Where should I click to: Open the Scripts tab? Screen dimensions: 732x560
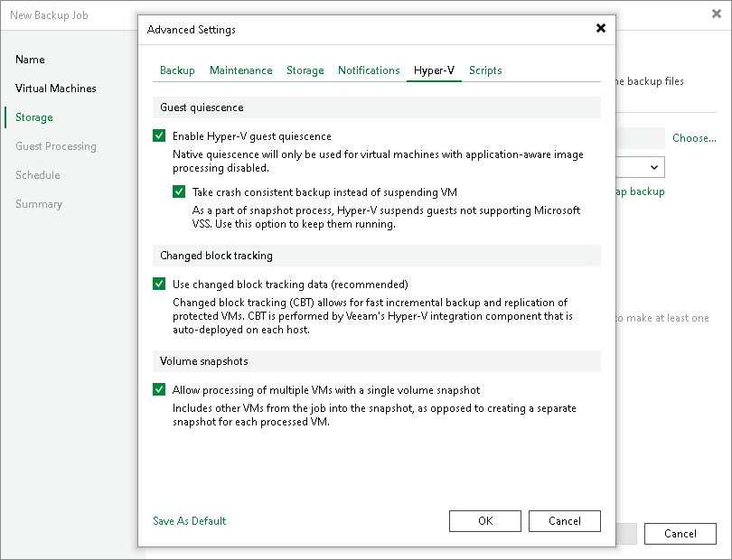point(485,70)
